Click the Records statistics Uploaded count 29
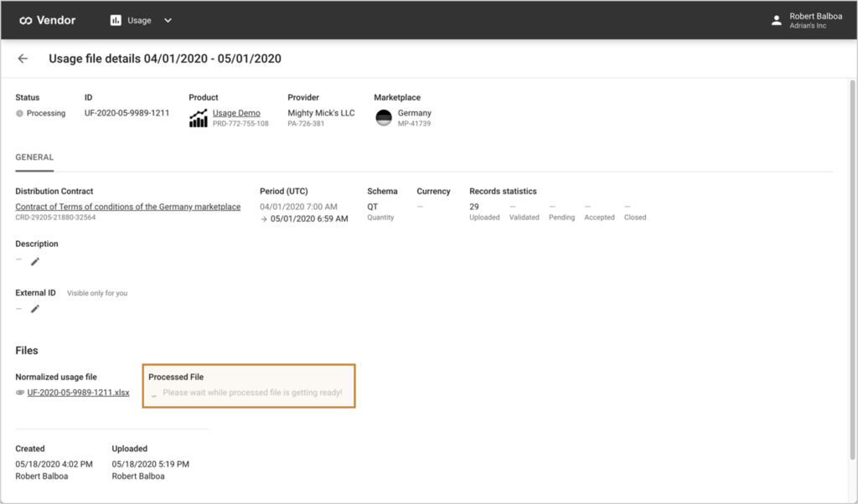Viewport: 858px width, 504px height. click(475, 205)
